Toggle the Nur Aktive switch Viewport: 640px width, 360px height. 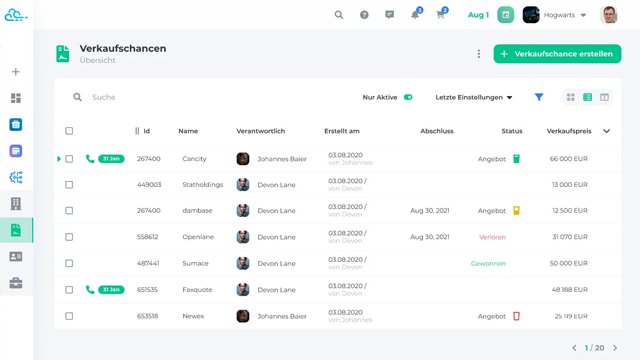pos(408,97)
